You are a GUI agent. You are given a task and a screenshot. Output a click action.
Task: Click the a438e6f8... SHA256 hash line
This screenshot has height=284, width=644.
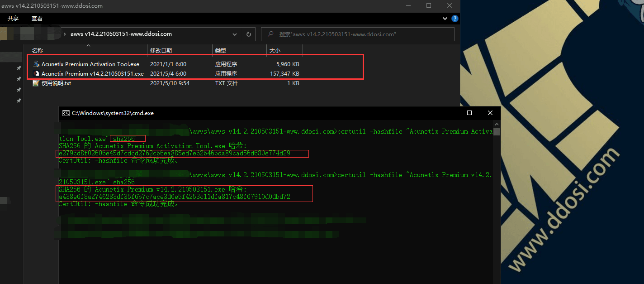[175, 197]
